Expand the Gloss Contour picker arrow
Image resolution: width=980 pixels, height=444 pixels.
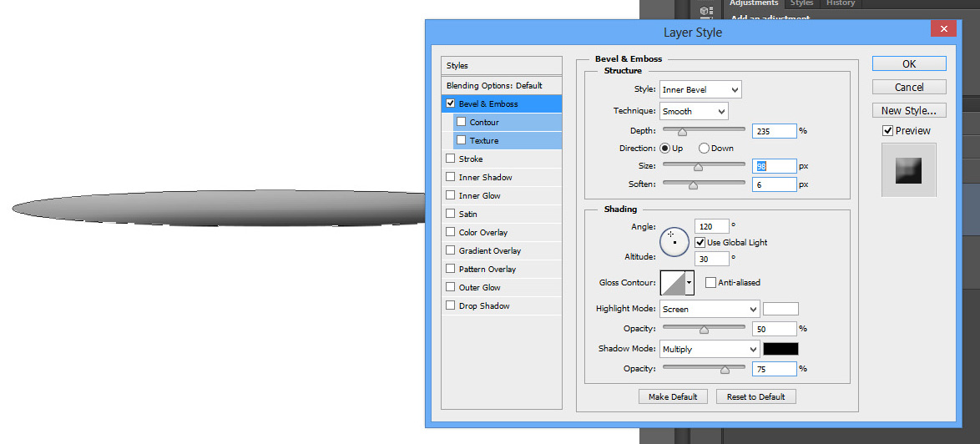[x=690, y=283]
